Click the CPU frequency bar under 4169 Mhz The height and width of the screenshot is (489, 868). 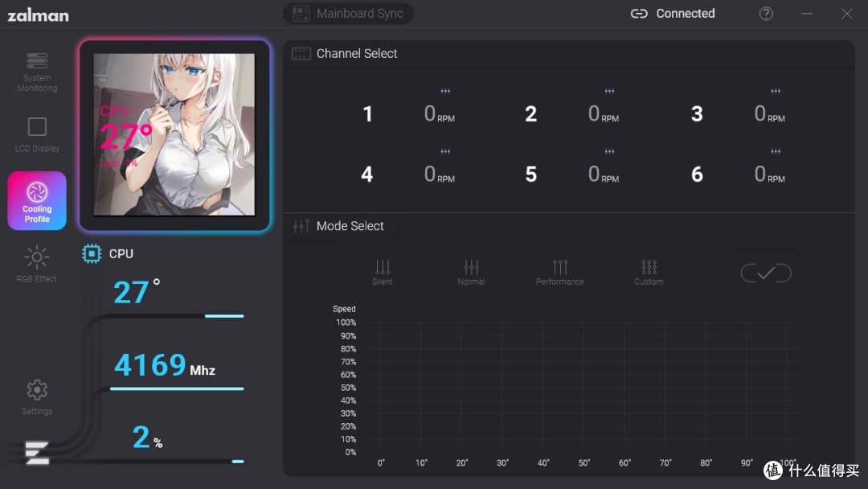[177, 388]
